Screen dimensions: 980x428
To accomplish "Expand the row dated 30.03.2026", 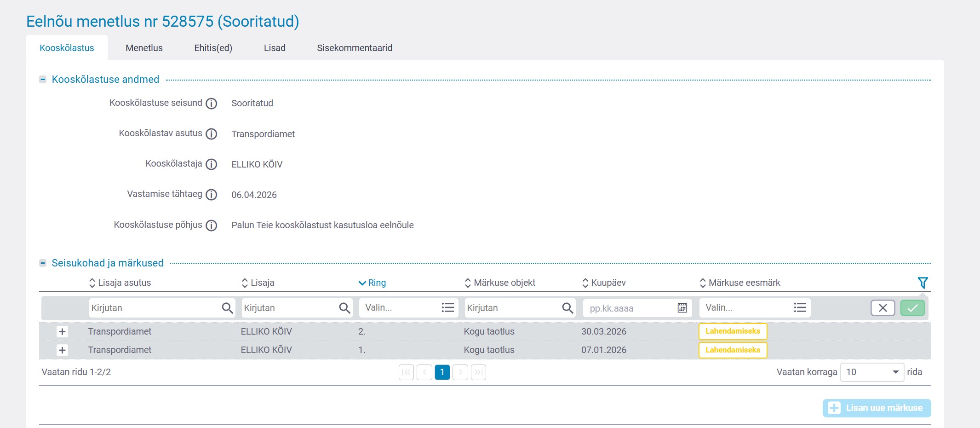I will (x=62, y=331).
